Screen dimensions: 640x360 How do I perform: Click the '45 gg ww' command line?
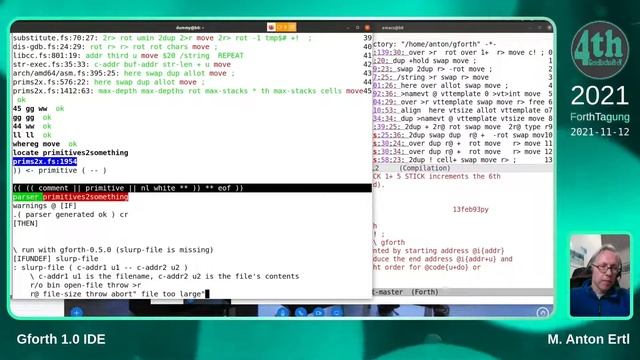[x=30, y=109]
